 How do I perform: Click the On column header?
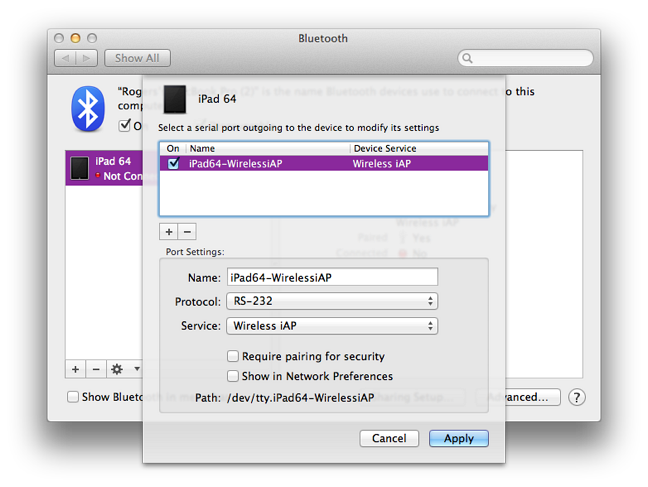(x=173, y=148)
